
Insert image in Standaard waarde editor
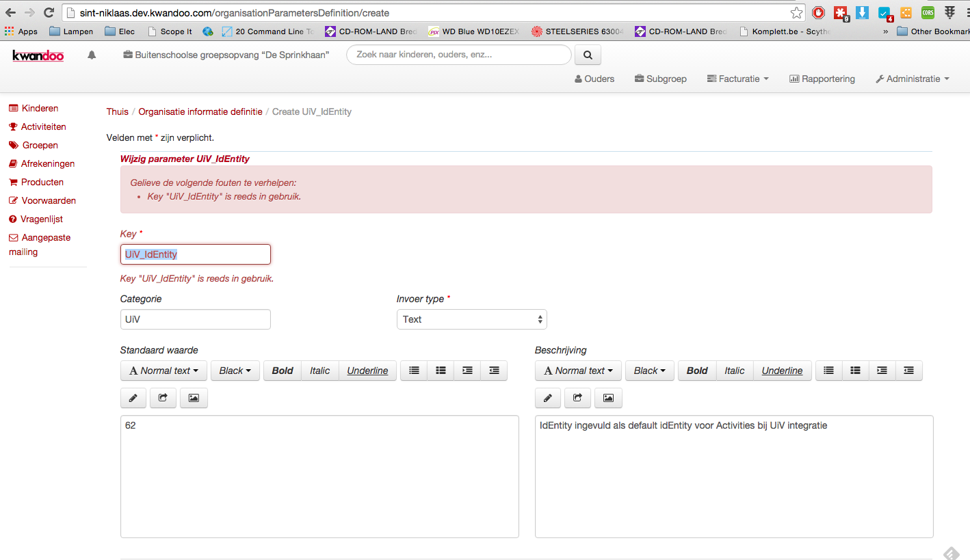(194, 398)
